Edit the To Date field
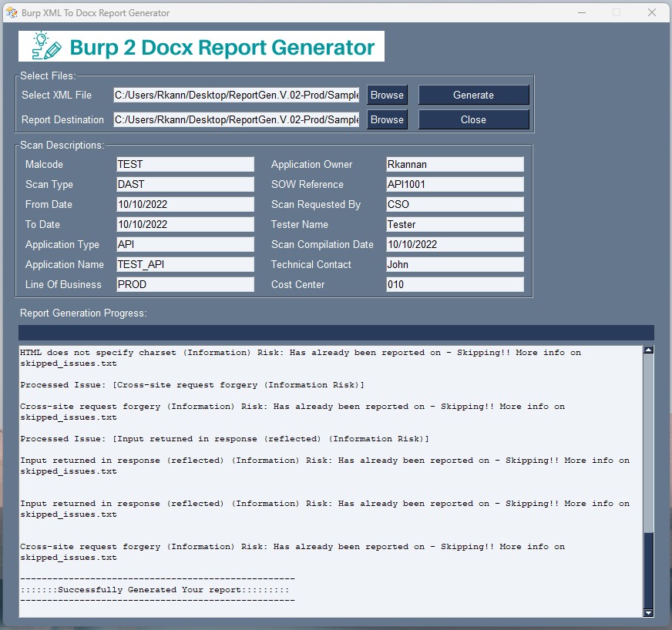672x630 pixels. click(185, 224)
